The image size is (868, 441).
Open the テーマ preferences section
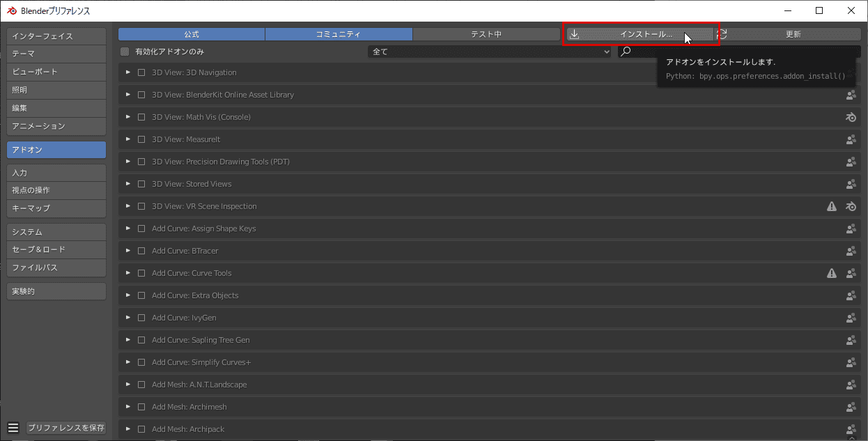[56, 54]
